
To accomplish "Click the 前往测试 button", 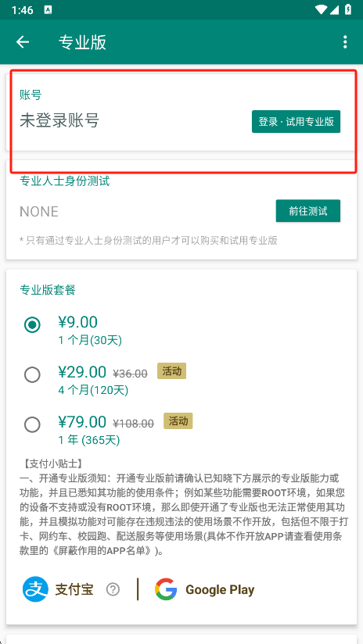I will (x=308, y=211).
